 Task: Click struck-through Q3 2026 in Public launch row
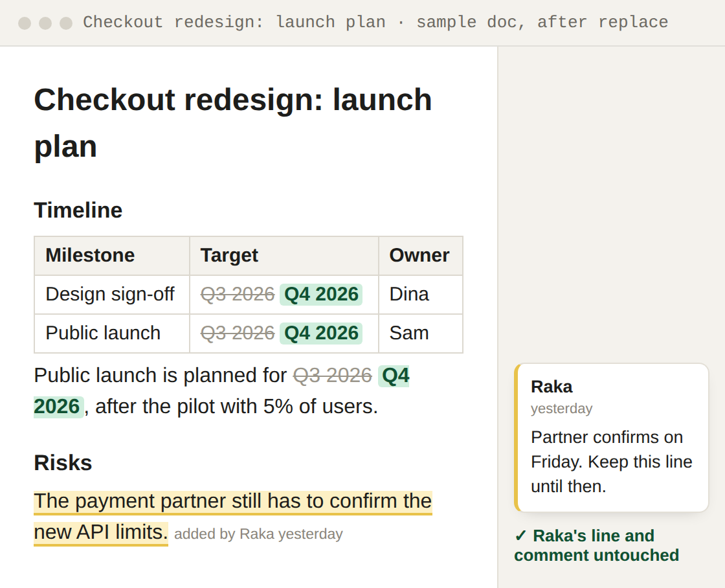pos(238,333)
